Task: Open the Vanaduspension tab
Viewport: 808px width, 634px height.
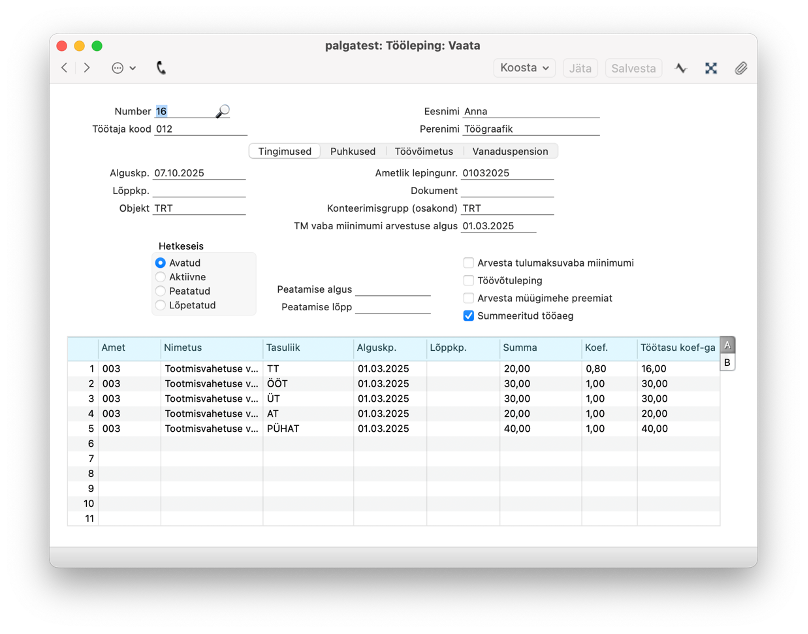Action: (x=510, y=151)
